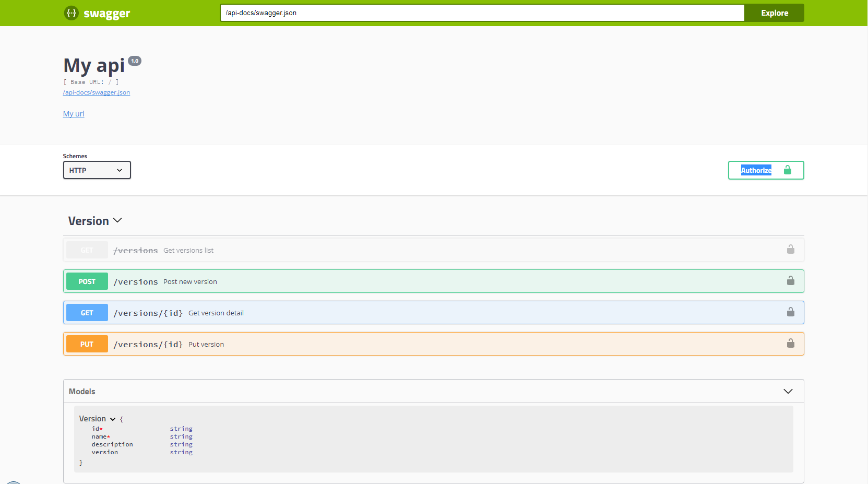Open the /api-docs/swagger.json link

coord(96,92)
